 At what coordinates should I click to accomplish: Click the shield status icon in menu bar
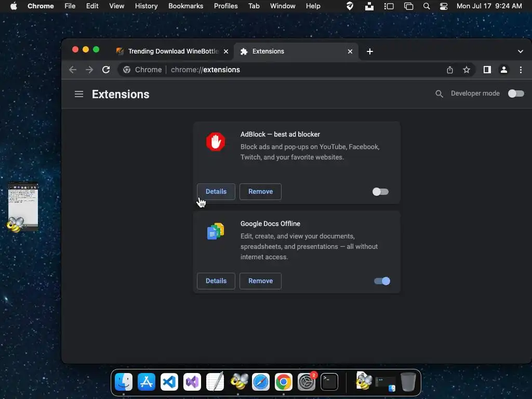click(x=350, y=6)
